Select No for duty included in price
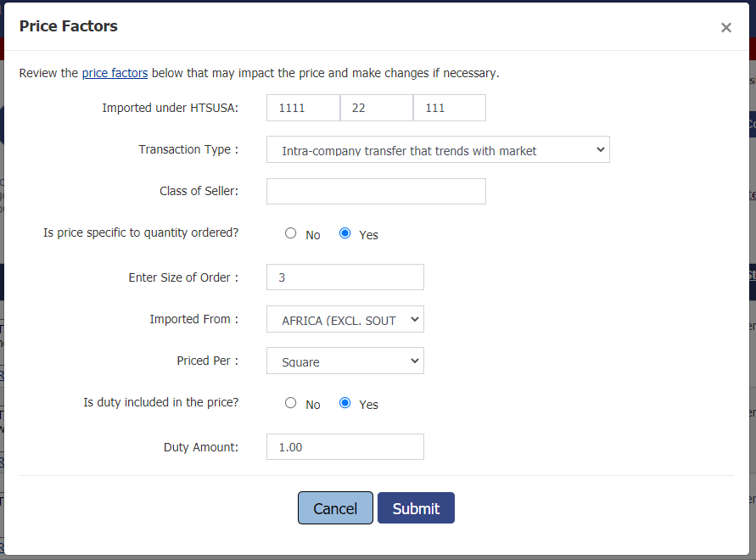756x560 pixels. 291,403
